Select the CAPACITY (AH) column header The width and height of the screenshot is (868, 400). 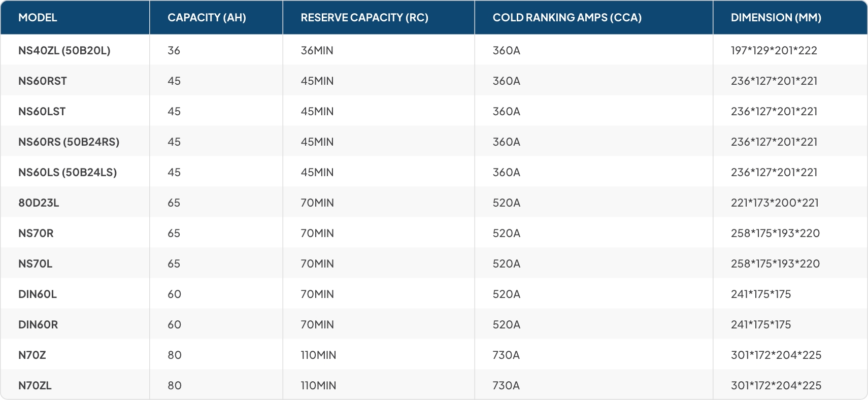tap(207, 18)
